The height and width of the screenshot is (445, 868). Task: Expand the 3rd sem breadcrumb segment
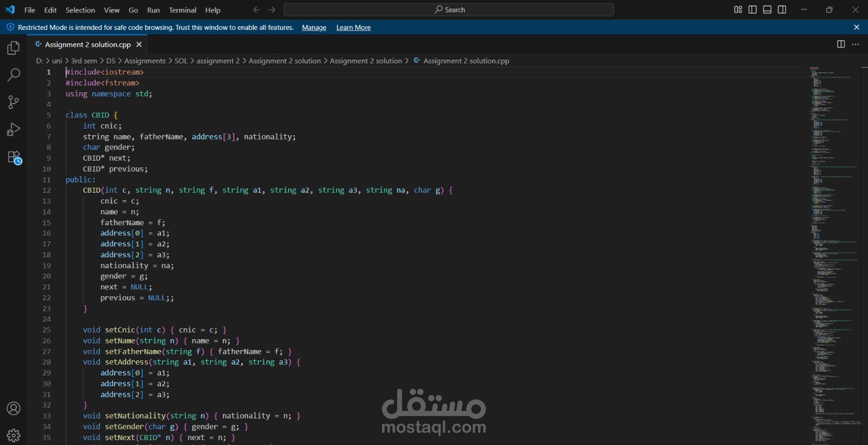click(84, 61)
